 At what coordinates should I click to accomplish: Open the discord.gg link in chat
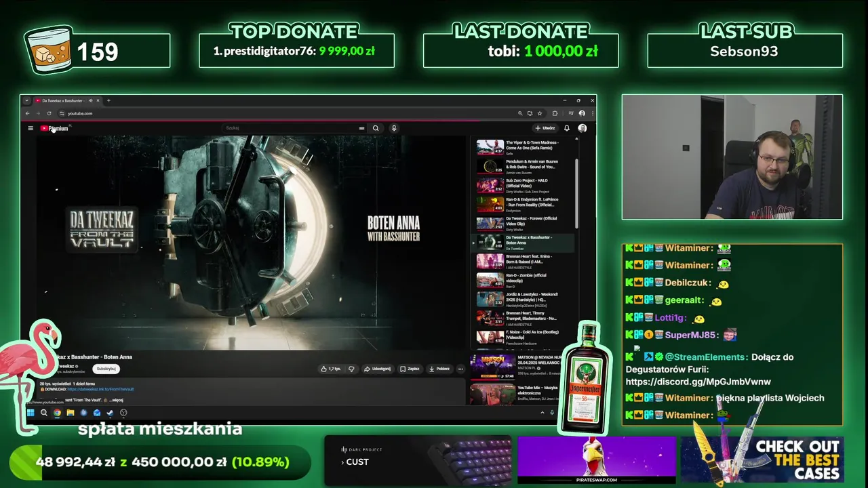(x=698, y=382)
